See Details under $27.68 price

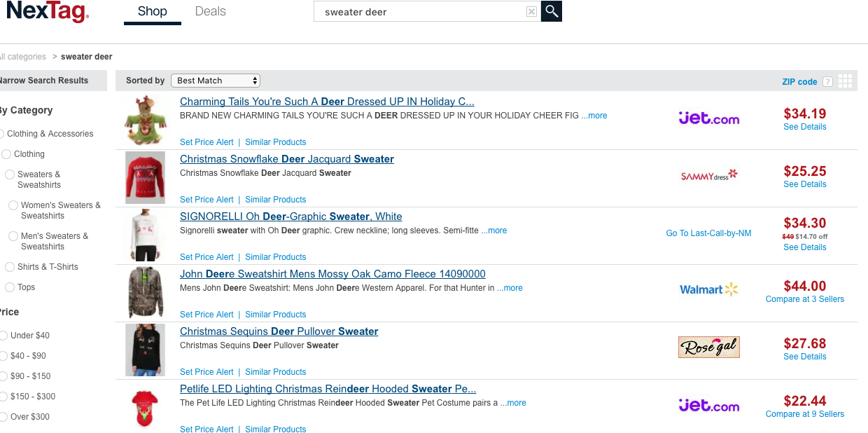coord(805,357)
